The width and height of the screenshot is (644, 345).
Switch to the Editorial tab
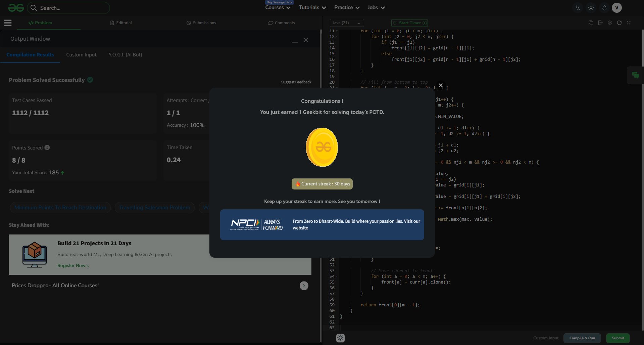[121, 23]
